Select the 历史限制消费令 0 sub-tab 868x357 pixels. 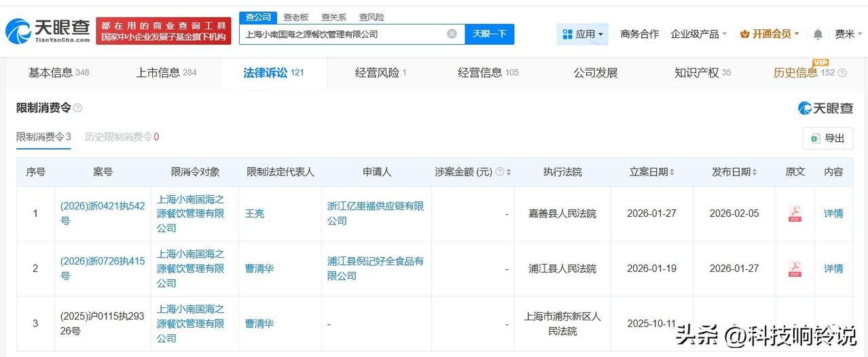click(122, 137)
